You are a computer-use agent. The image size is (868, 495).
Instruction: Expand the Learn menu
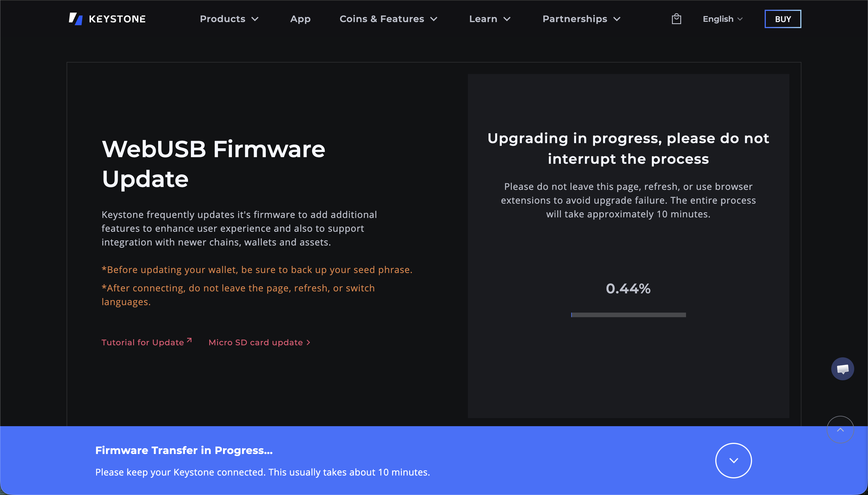[x=490, y=19]
